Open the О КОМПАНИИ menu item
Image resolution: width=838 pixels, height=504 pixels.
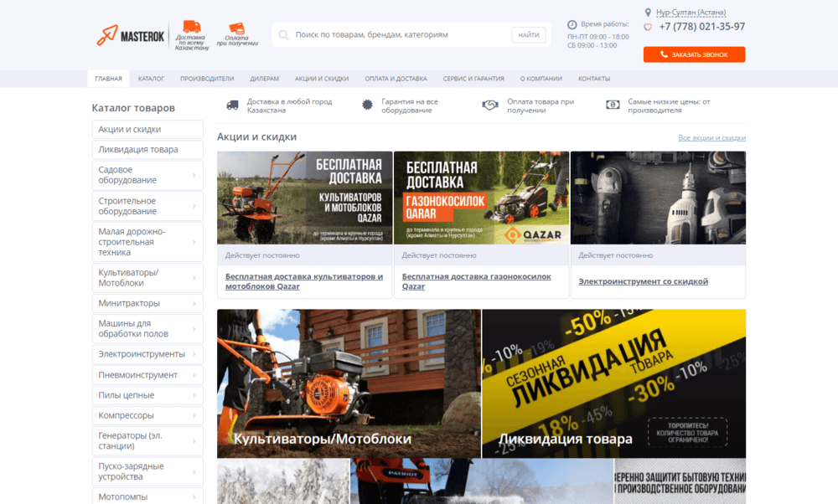point(541,79)
